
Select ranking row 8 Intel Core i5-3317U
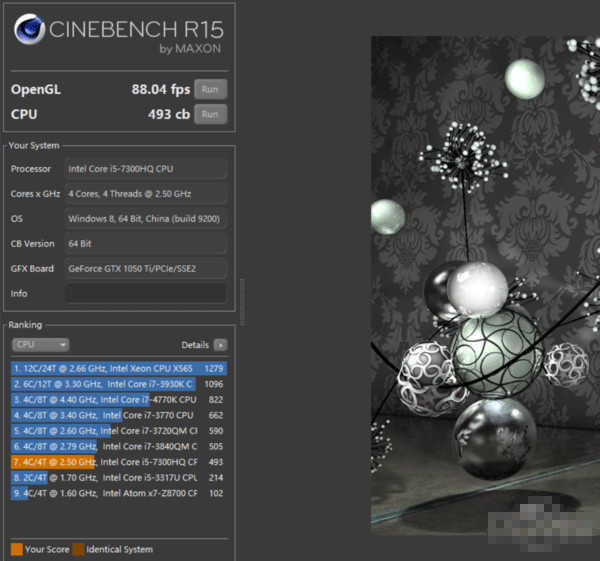tap(119, 478)
